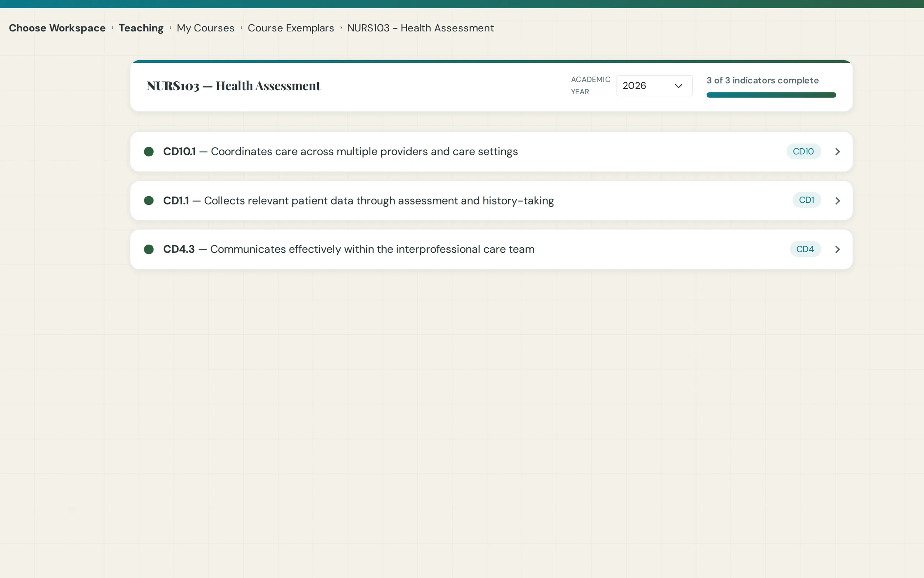This screenshot has width=924, height=578.
Task: Go back to Course Exemplars breadcrumb
Action: click(291, 28)
